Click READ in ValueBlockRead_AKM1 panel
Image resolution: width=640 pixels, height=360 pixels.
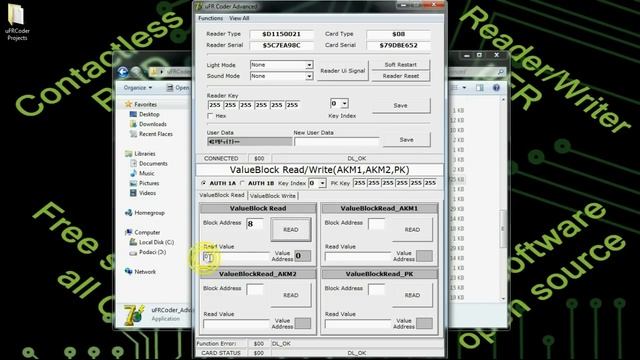click(412, 230)
